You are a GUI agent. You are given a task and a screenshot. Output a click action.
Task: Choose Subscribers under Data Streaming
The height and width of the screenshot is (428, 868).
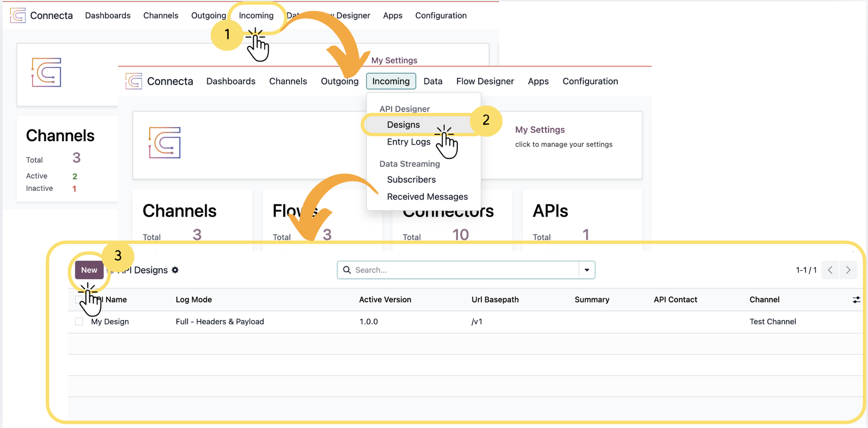[411, 180]
